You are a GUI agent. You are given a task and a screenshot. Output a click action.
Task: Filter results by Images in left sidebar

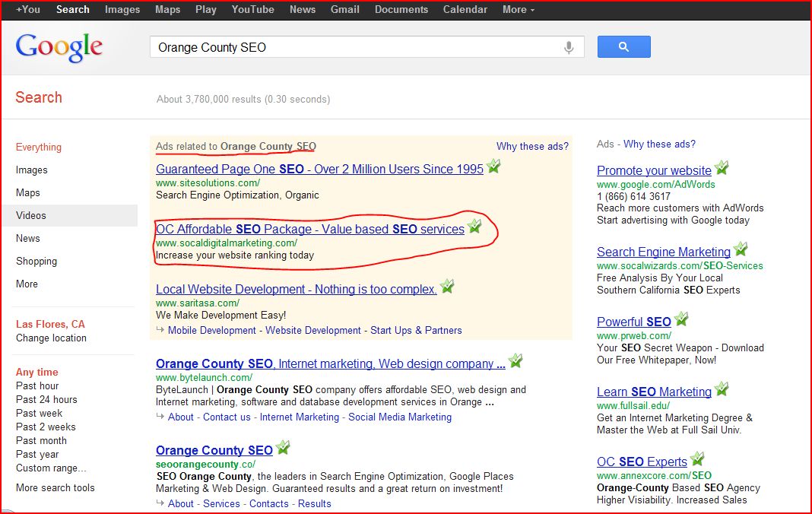pos(32,170)
